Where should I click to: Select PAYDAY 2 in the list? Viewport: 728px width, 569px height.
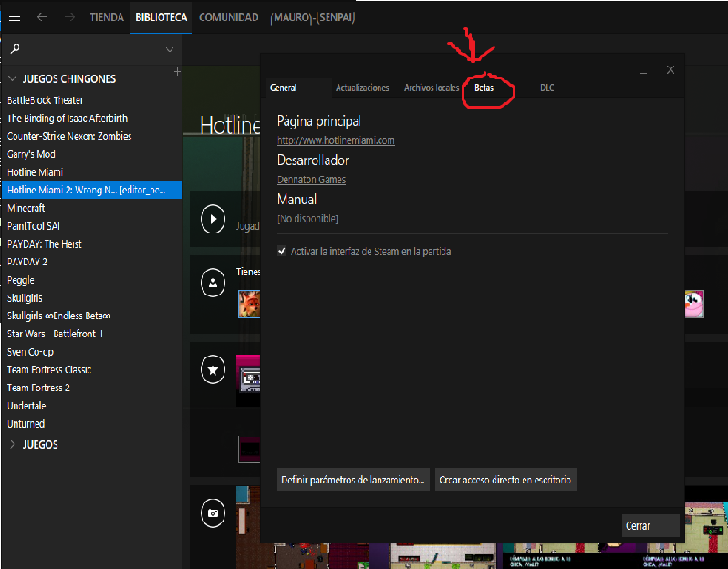92,262
